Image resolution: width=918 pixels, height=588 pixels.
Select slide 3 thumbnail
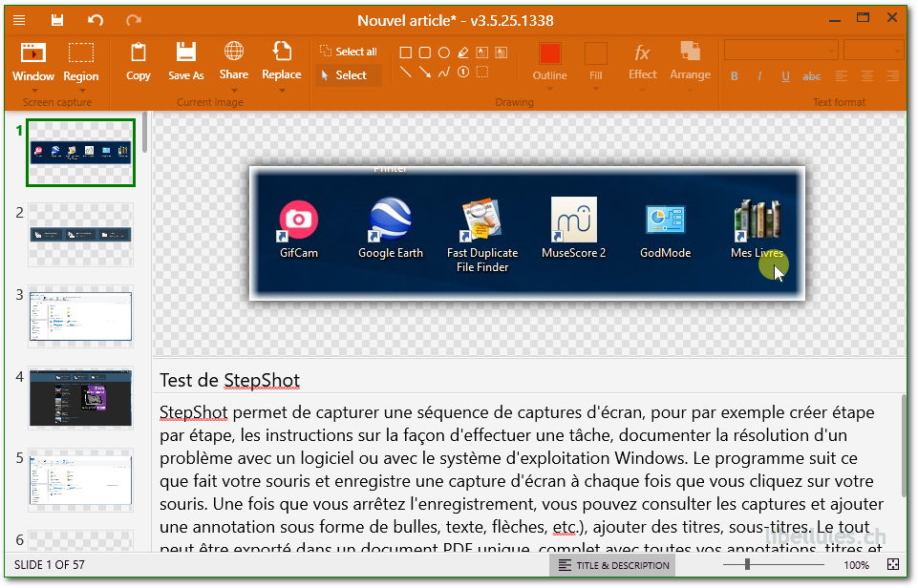81,317
